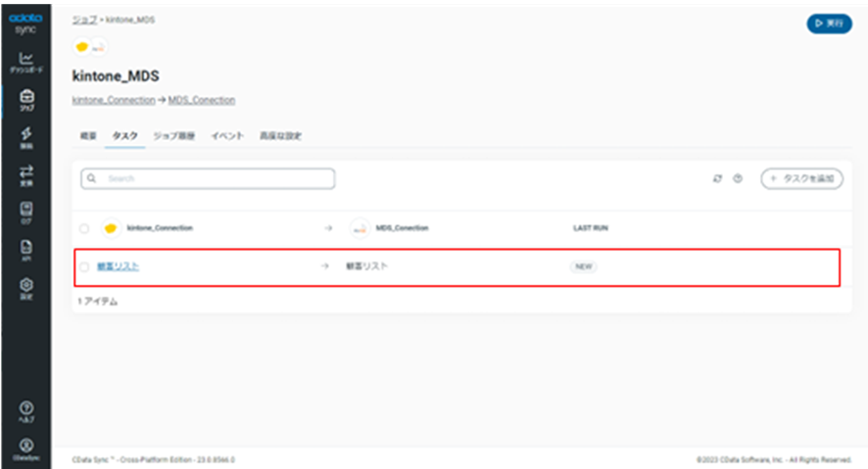Click the MDS destination icon under the breadcrumb
868x469 pixels.
[x=99, y=48]
